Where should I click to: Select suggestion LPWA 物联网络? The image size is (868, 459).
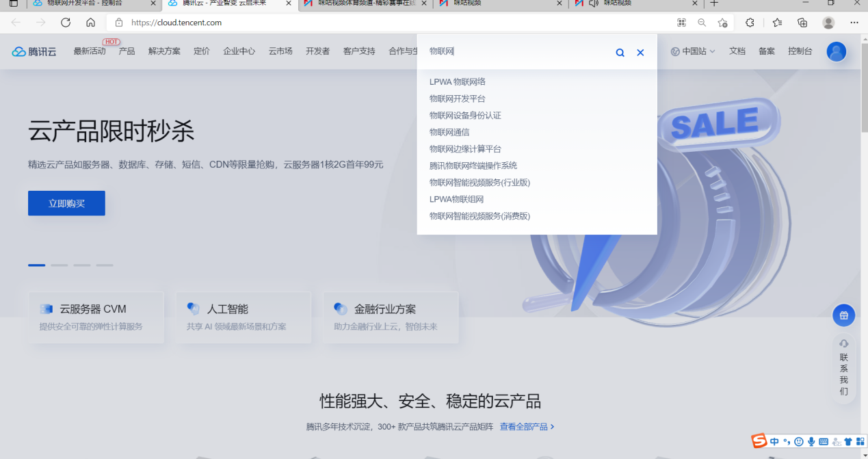tap(458, 82)
